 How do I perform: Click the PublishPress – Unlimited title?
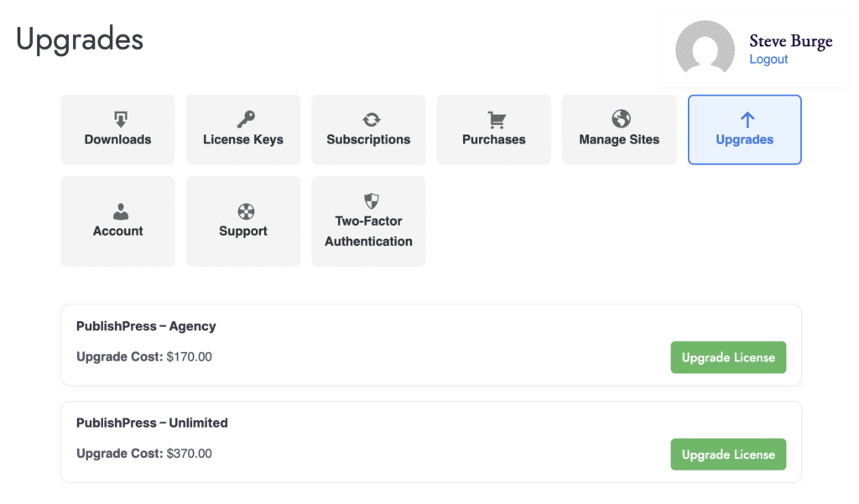click(x=152, y=423)
